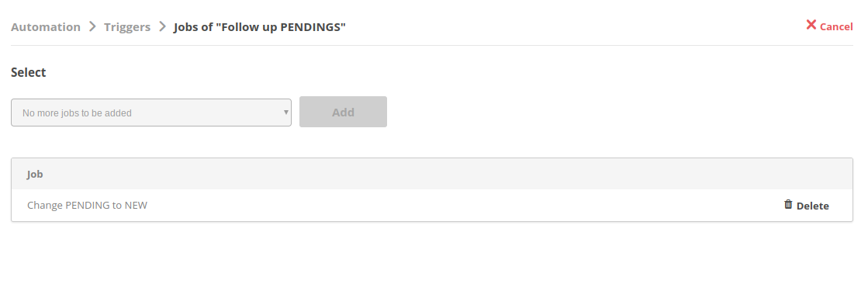The image size is (868, 291).
Task: Click the Cancel text link
Action: tap(836, 26)
